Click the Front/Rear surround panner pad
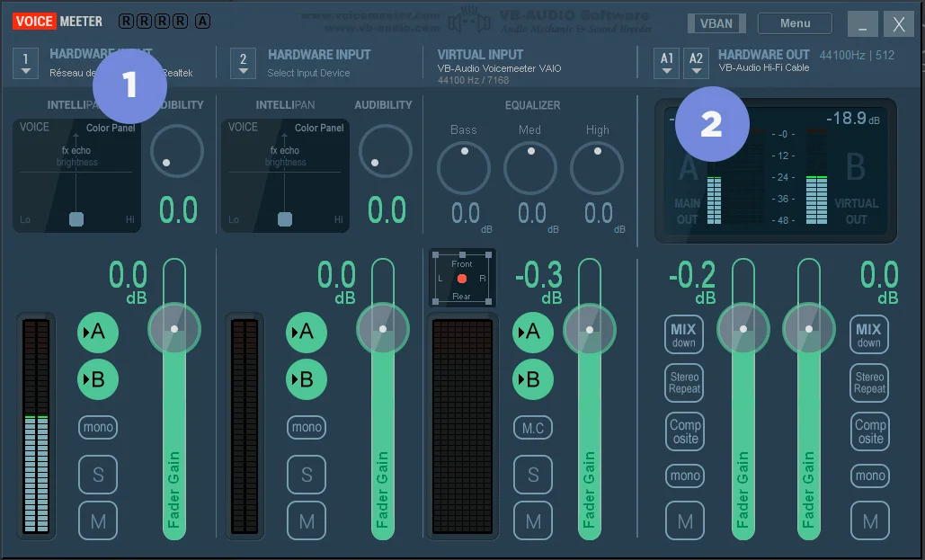925x560 pixels. coord(462,279)
